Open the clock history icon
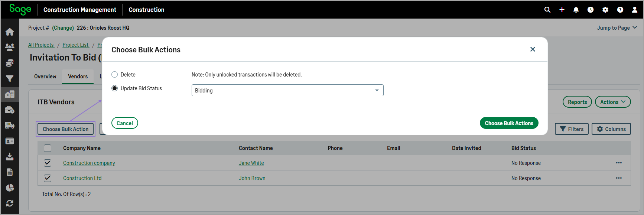 tap(590, 10)
